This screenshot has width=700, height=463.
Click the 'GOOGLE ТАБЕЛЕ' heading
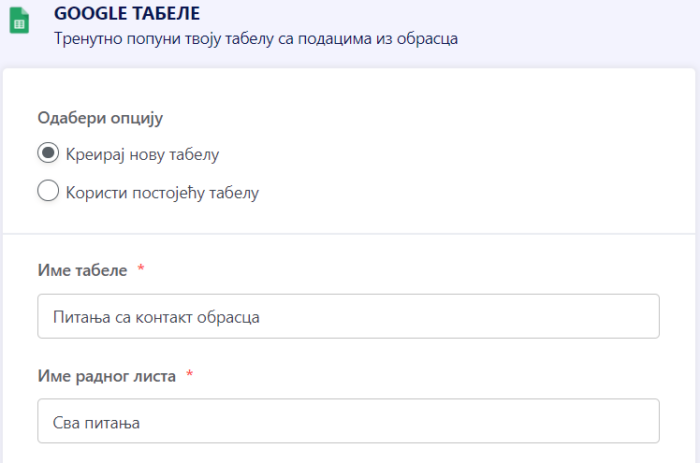(x=126, y=14)
